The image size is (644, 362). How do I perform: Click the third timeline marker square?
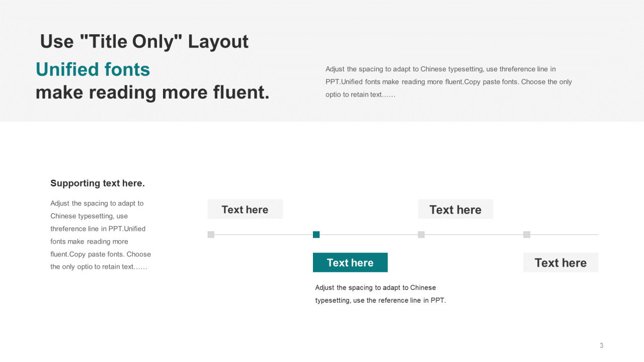pos(421,234)
